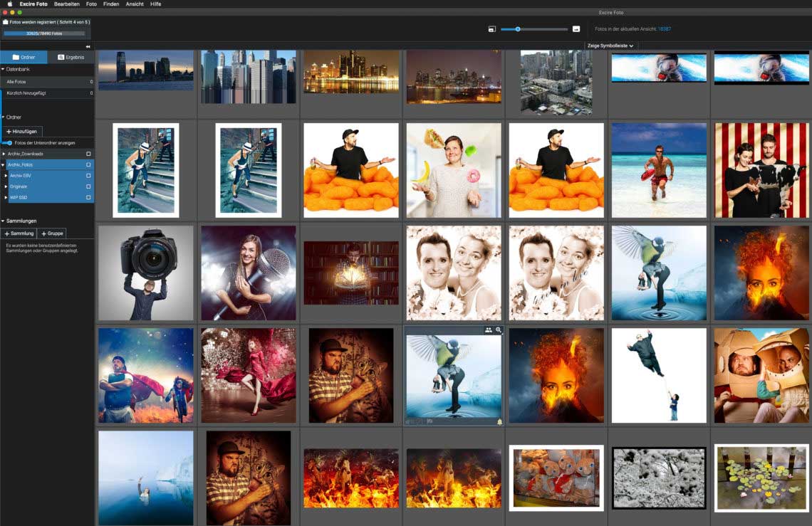Click the flag icon on hovered bird photo
This screenshot has height=526, width=812.
(x=430, y=422)
